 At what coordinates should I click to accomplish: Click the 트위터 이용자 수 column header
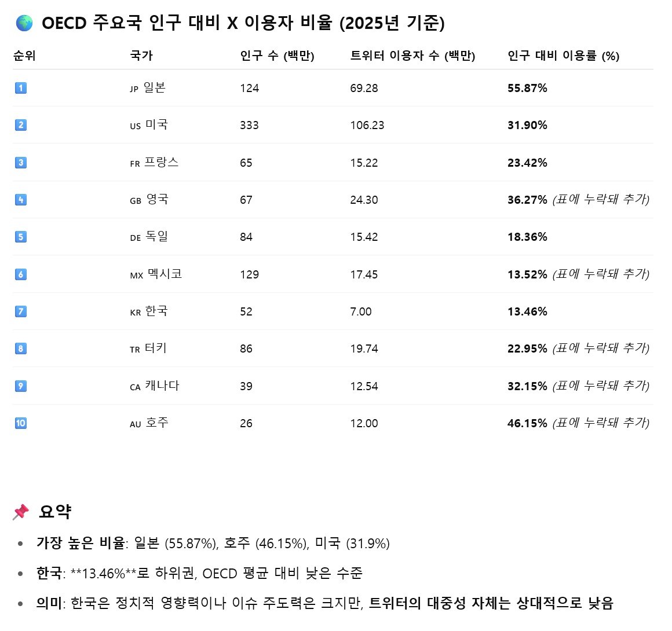click(x=412, y=56)
